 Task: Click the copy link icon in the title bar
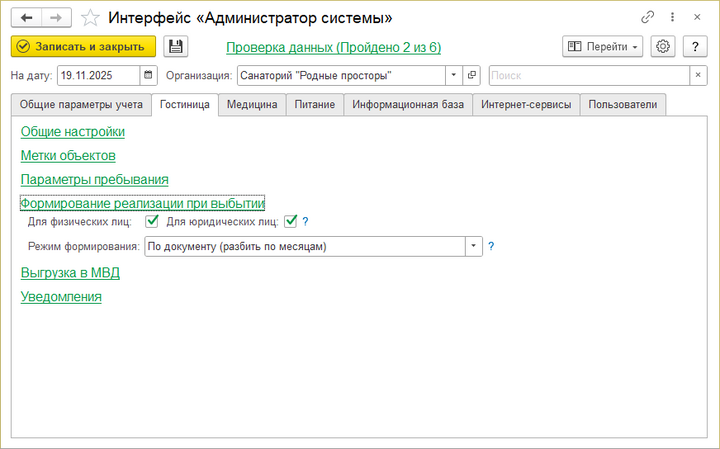(647, 17)
